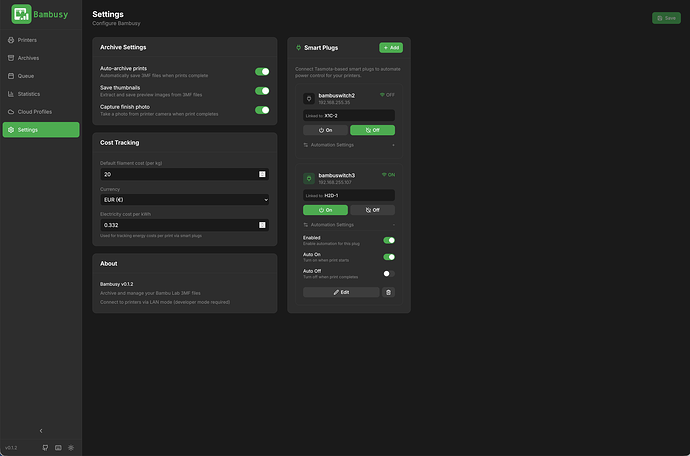Click the Bambusy logo
The image size is (690, 456).
coord(22,14)
